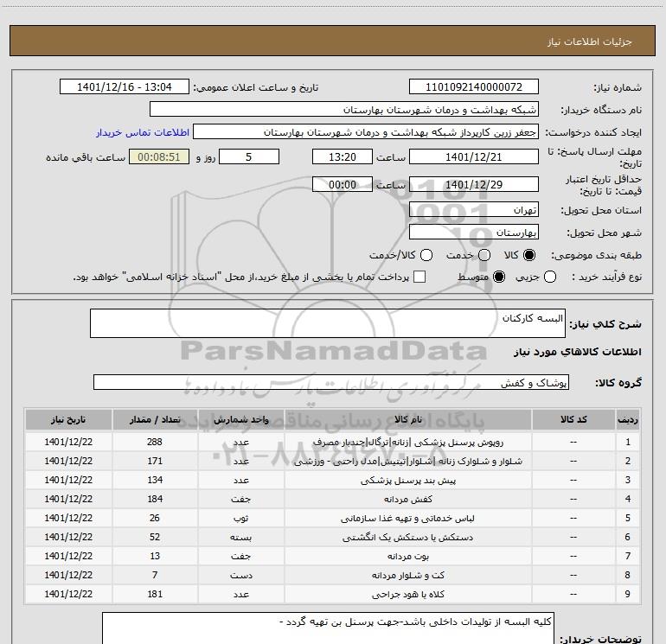Select the روپوش پرسنل پزشکی item name
Screen dimensions: 666x644
(x=407, y=443)
